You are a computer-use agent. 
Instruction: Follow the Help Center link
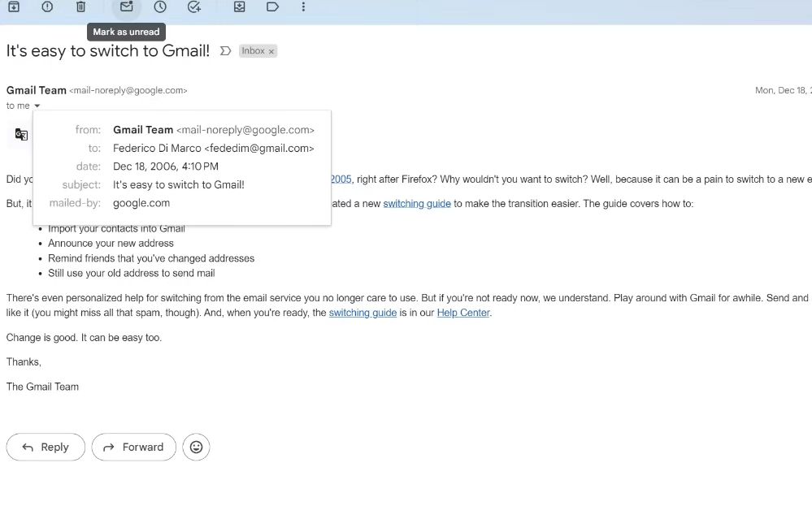pyautogui.click(x=463, y=313)
